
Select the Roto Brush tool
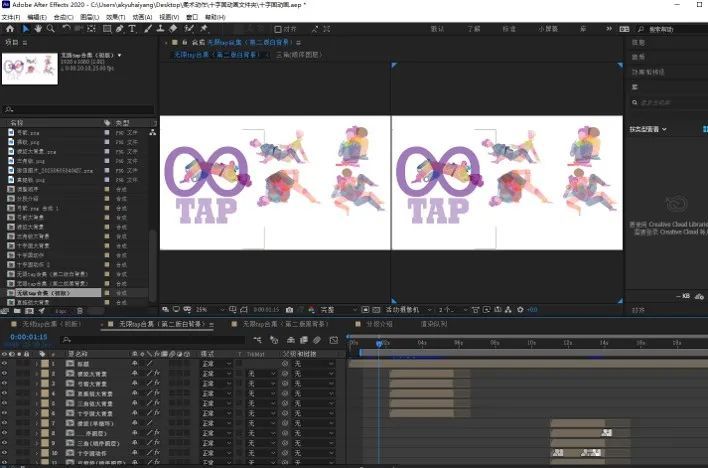[x=189, y=29]
